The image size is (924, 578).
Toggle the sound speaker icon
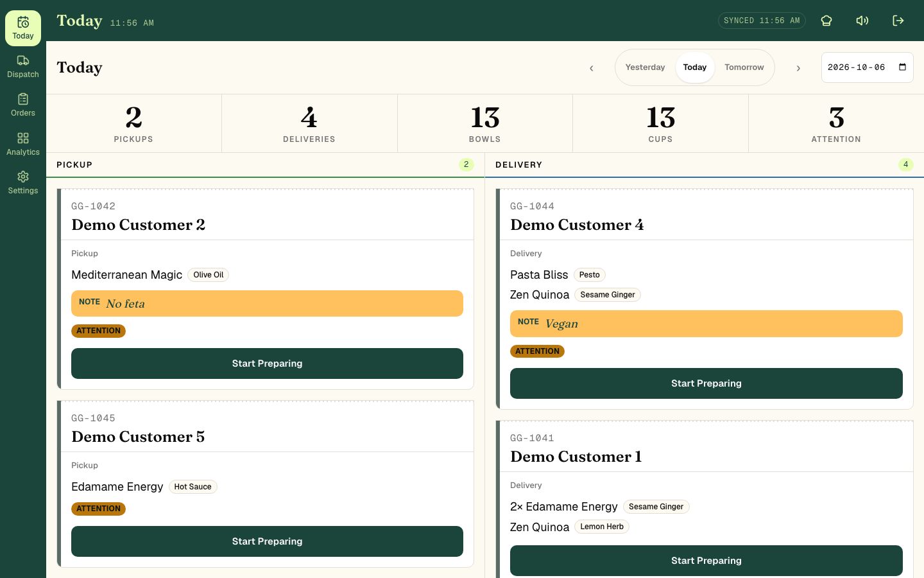coord(862,21)
